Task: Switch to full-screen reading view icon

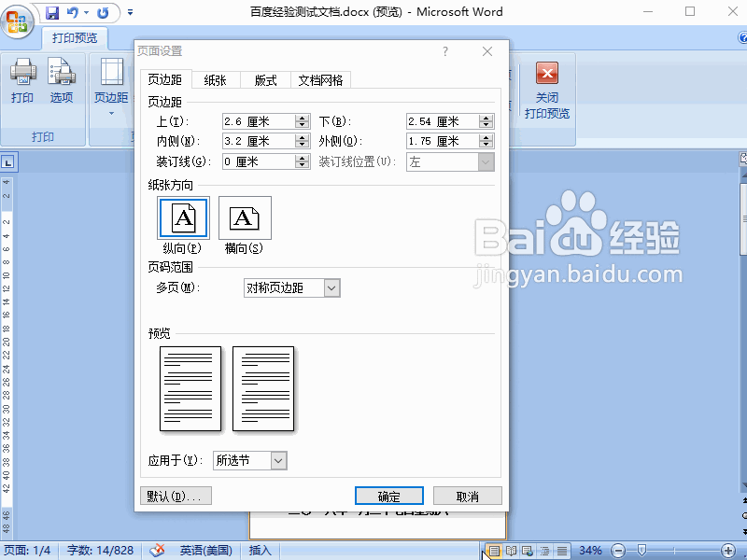Action: (x=511, y=551)
